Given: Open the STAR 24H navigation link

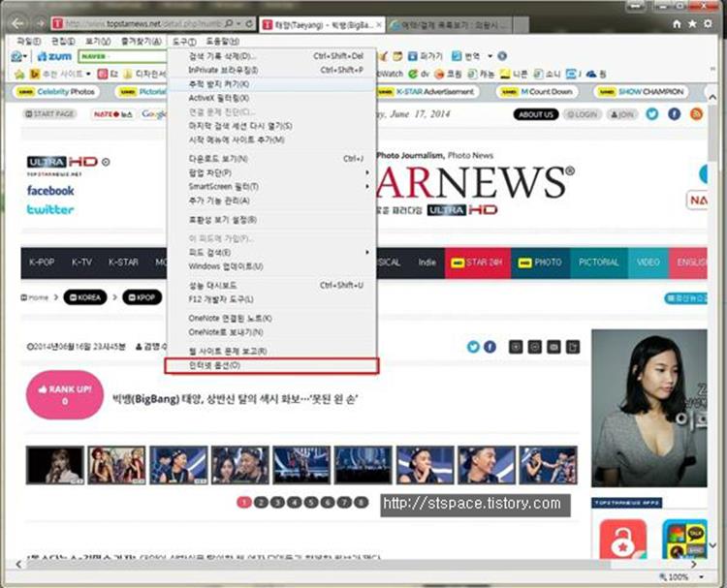Looking at the screenshot, I should tap(478, 263).
